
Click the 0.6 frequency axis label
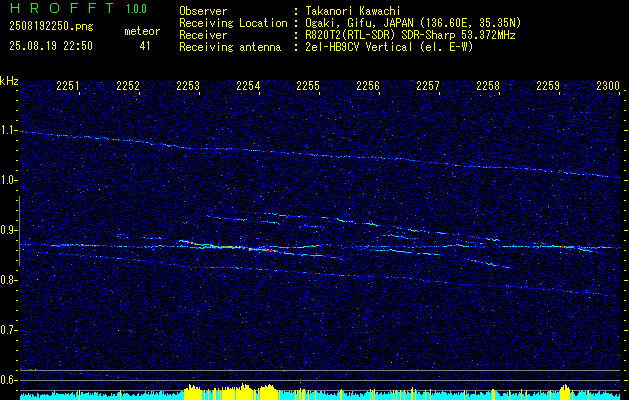(8, 380)
